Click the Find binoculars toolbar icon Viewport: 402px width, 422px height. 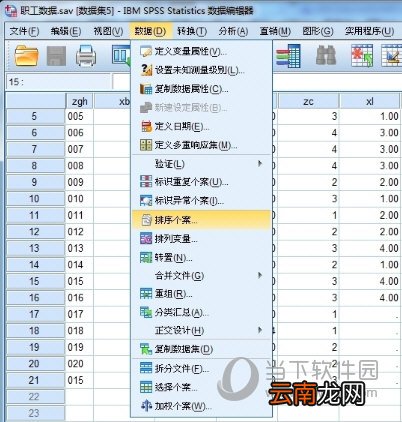point(326,55)
